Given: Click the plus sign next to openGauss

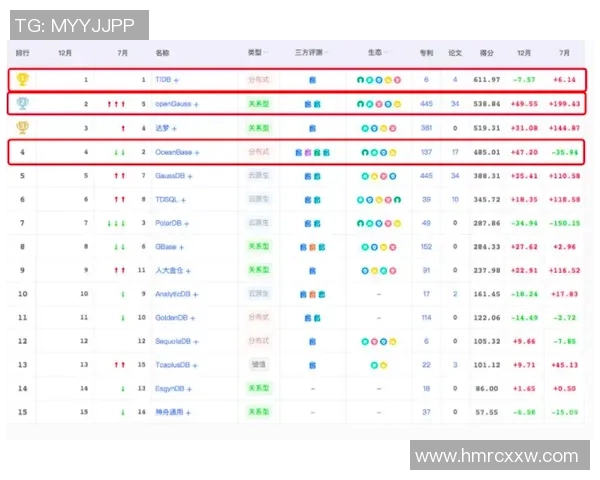Looking at the screenshot, I should 196,104.
